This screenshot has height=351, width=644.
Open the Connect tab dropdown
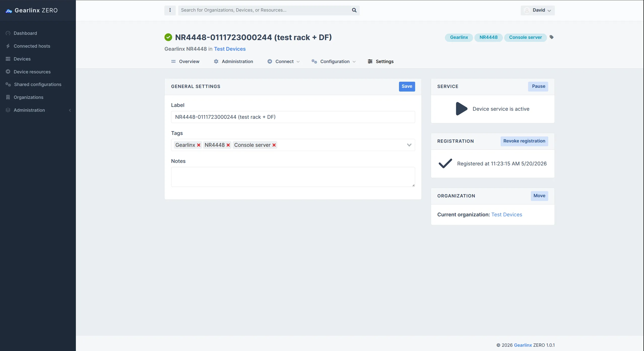[284, 62]
